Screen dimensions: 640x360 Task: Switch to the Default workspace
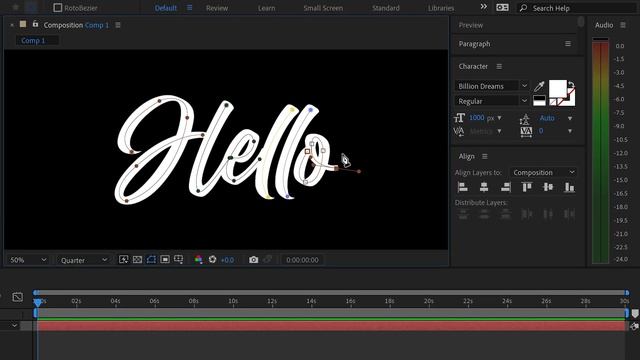point(166,8)
